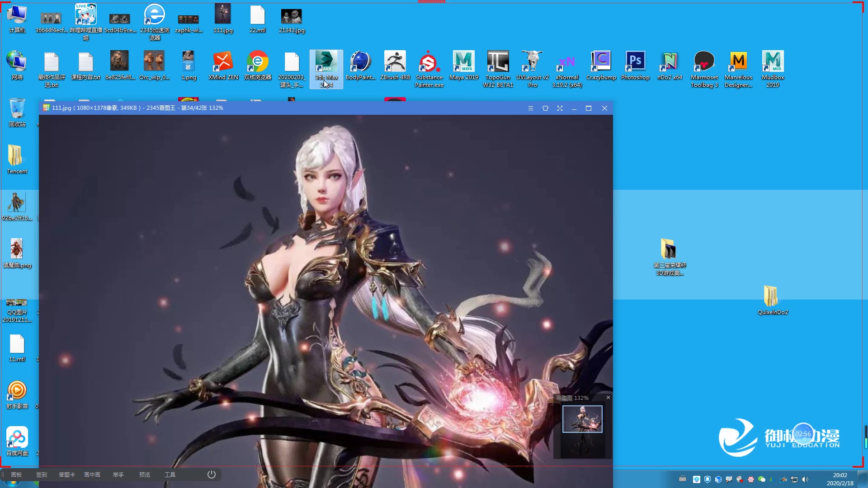
Task: Open the 计算机 desktop icon
Action: tap(17, 19)
